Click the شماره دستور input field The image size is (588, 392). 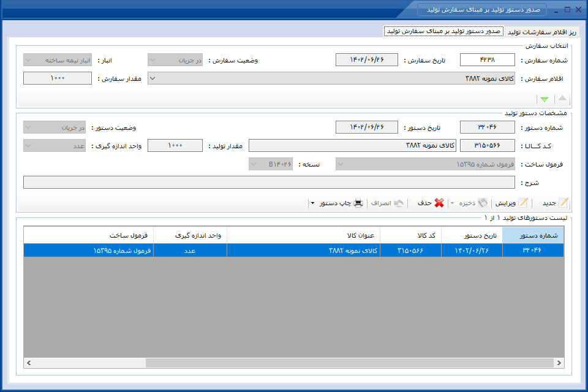coord(488,127)
